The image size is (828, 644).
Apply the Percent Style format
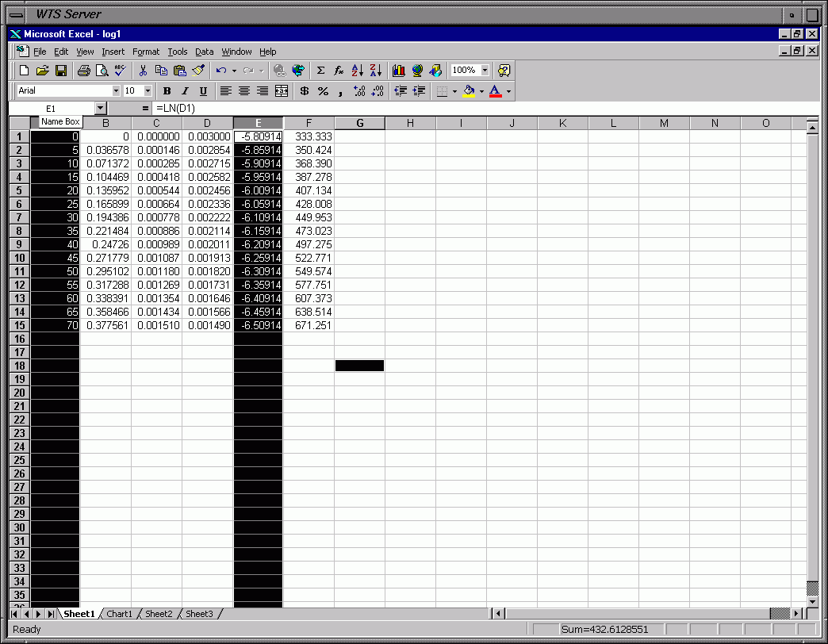[x=321, y=91]
